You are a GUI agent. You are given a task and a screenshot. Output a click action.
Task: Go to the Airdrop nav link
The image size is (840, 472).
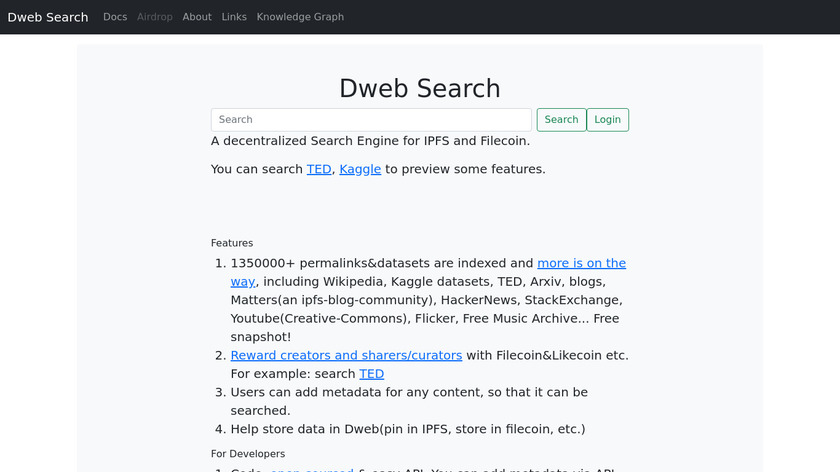coord(154,17)
